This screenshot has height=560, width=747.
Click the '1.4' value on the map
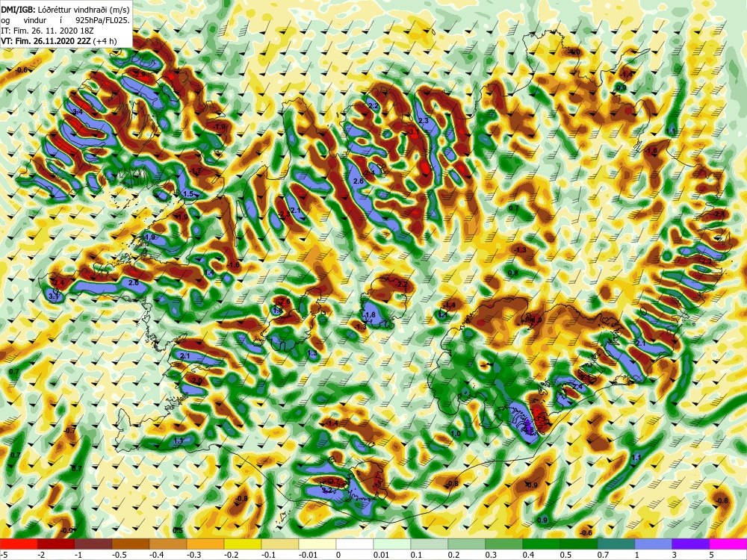point(208,273)
